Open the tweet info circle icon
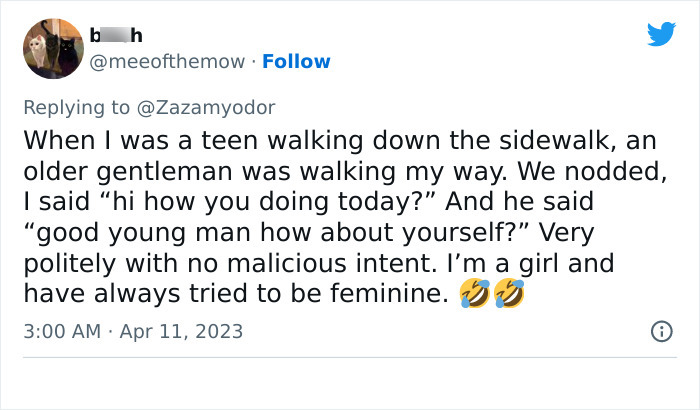Image resolution: width=700 pixels, height=410 pixels. [x=661, y=330]
